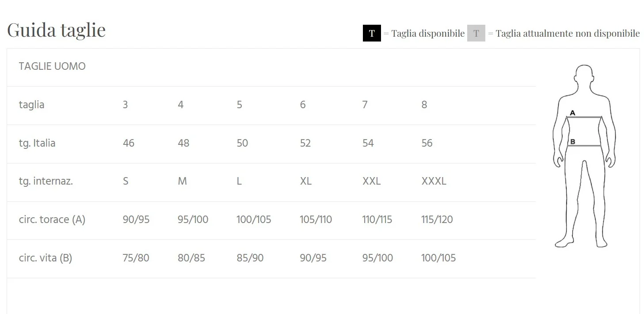This screenshot has height=314, width=644.
Task: Select the TAGLIE UOMO header
Action: (x=52, y=67)
